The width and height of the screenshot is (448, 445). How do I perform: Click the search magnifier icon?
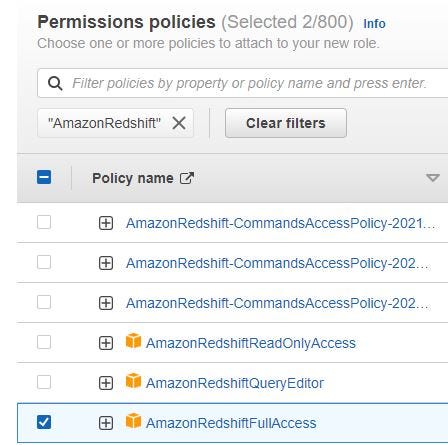pyautogui.click(x=55, y=83)
